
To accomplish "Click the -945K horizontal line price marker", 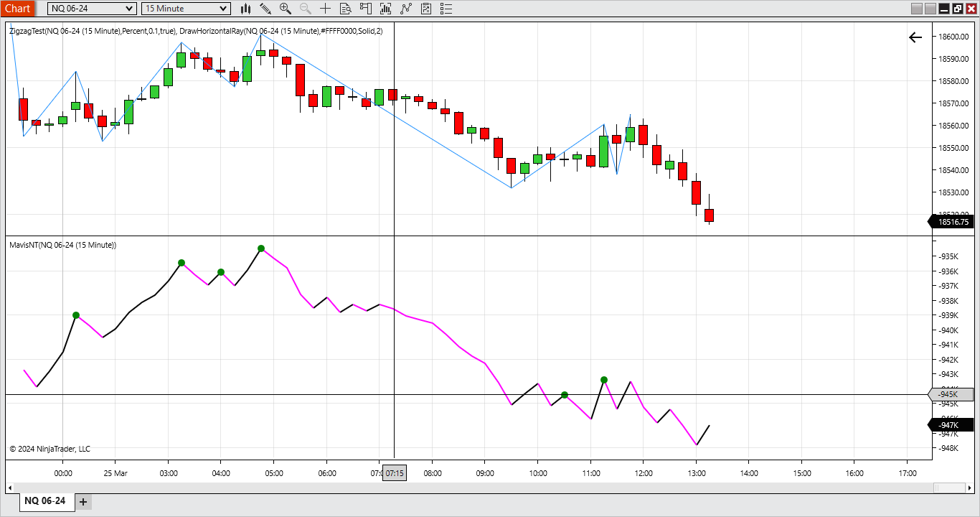I will [x=951, y=394].
